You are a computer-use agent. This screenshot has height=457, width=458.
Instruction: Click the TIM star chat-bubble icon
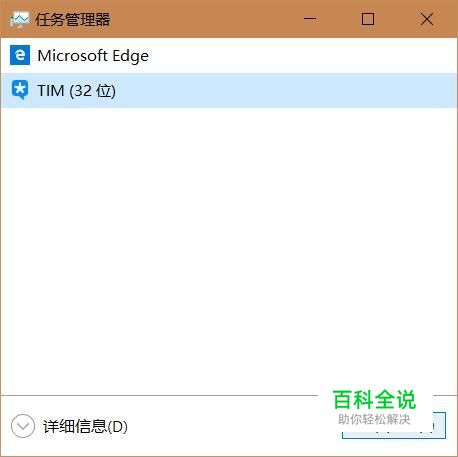pos(20,90)
